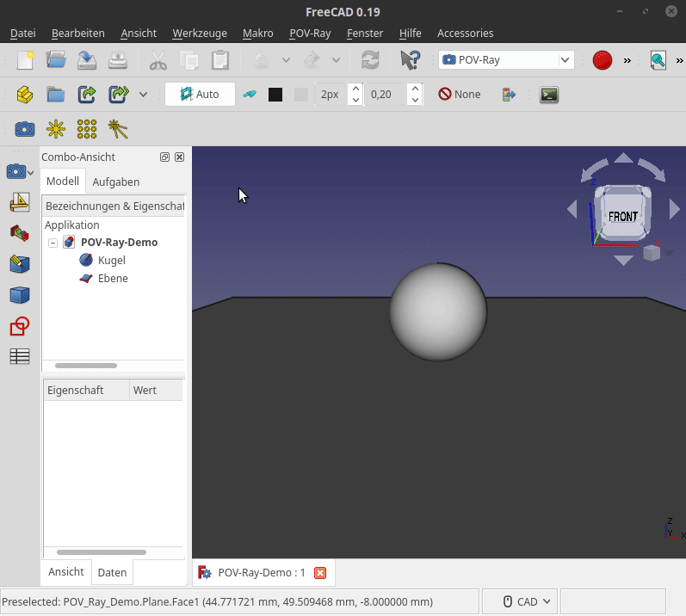Rotate view with cube's up arrow
Screen dimensions: 686x616
coord(623,157)
